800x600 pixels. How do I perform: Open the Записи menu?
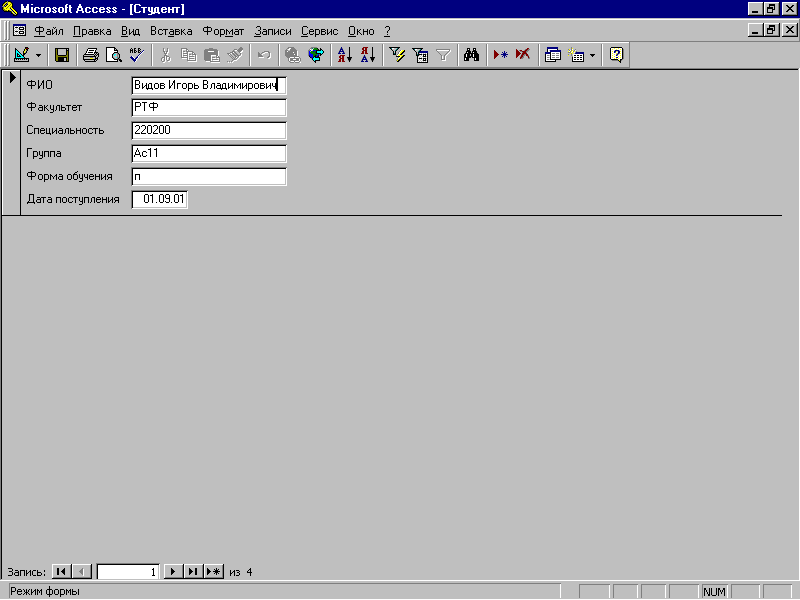tap(272, 31)
